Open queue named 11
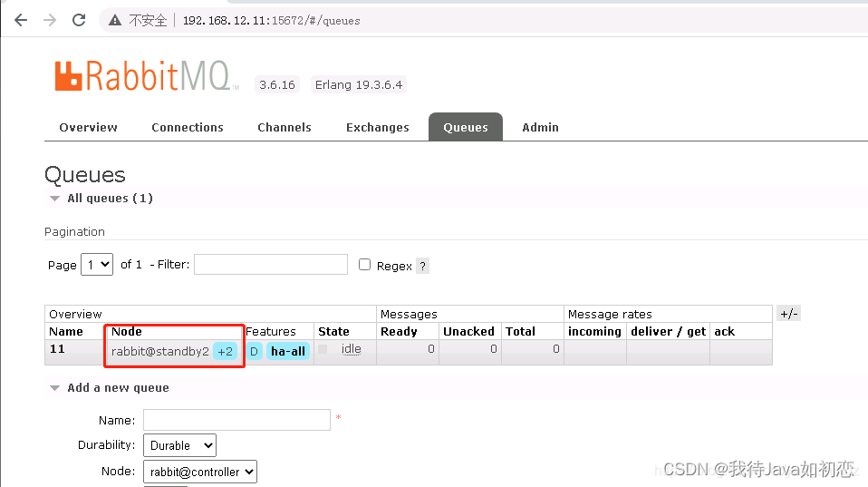 point(58,349)
